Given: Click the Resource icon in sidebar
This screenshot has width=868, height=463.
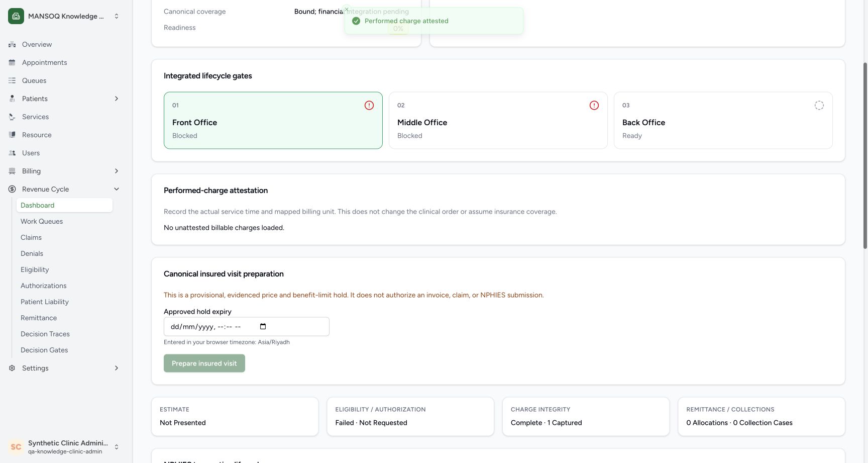Looking at the screenshot, I should (x=12, y=135).
